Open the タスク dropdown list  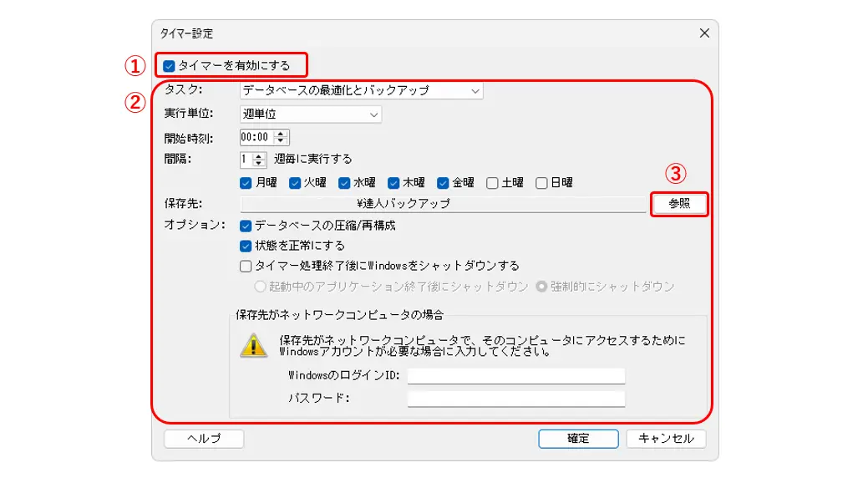[362, 90]
